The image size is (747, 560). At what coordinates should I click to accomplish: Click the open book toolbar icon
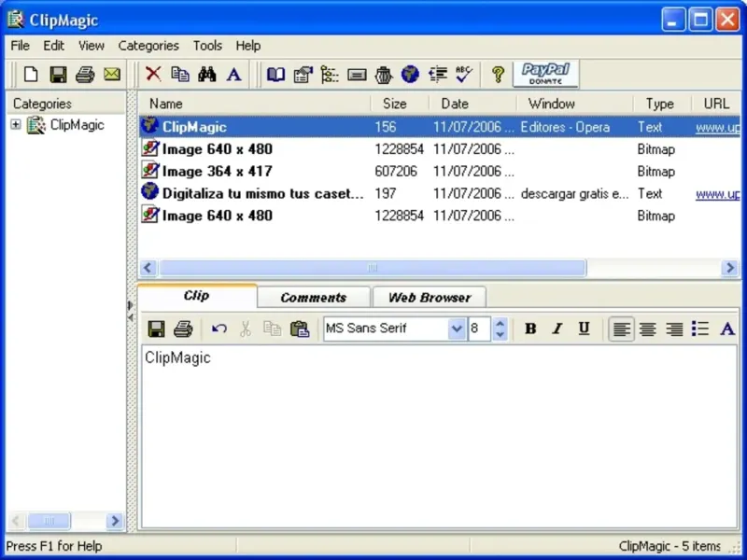275,75
